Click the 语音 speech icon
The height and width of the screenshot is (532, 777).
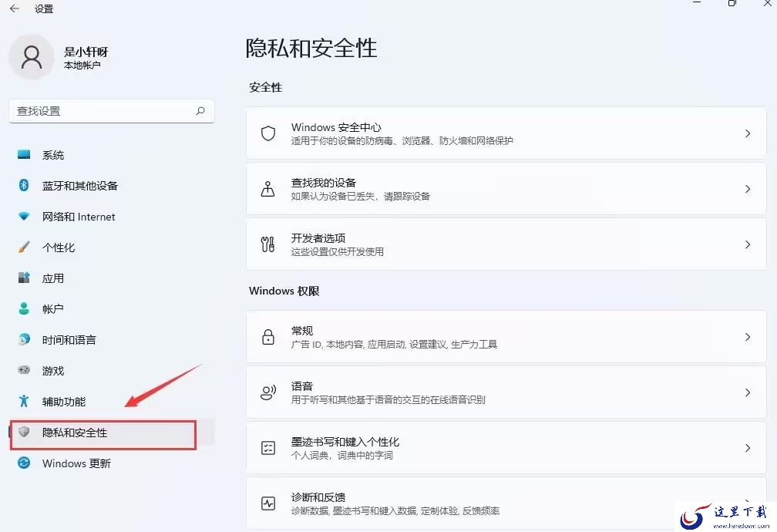[268, 392]
